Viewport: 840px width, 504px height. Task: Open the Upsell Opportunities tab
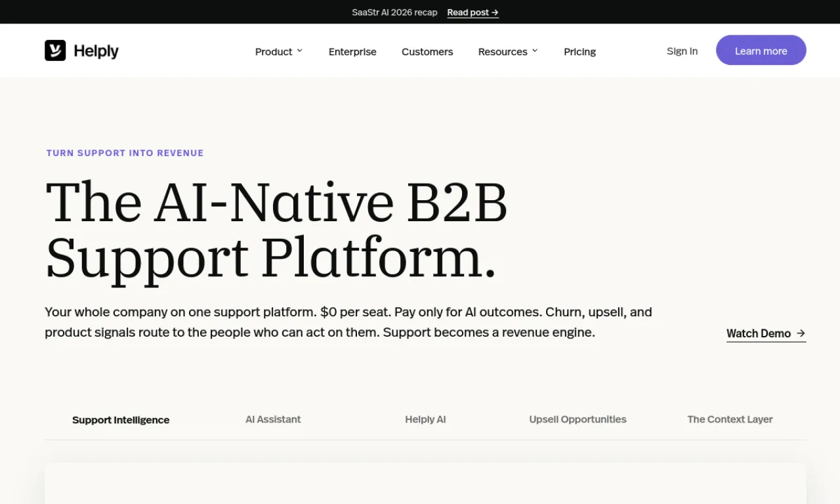(x=577, y=419)
